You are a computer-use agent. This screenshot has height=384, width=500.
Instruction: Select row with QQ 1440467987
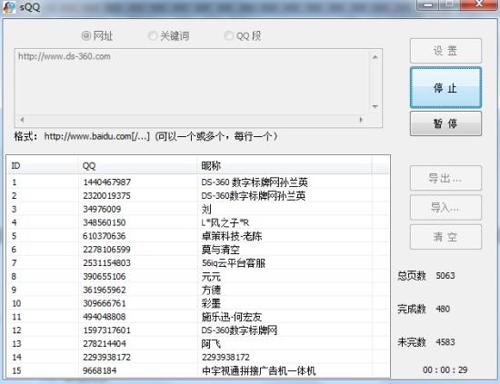198,182
